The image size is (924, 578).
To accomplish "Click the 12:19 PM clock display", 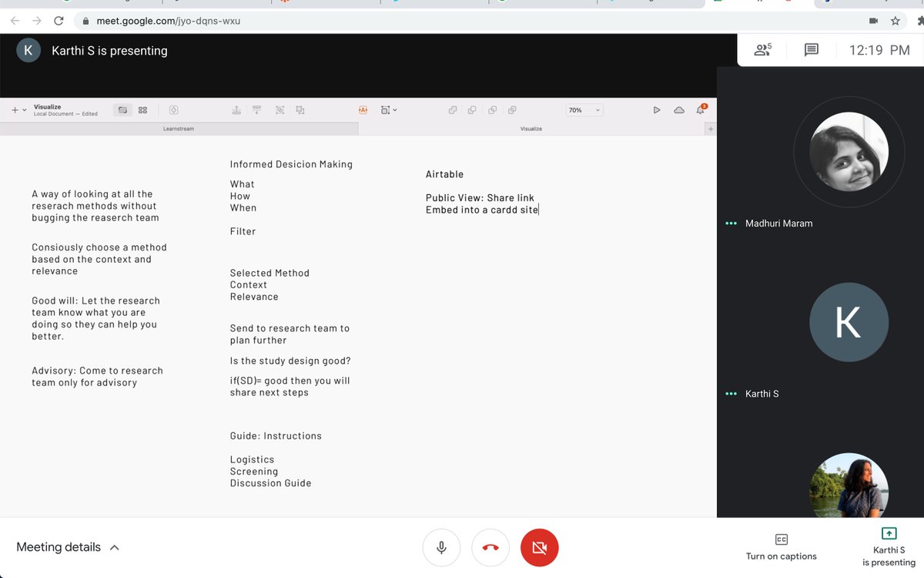I will point(879,50).
